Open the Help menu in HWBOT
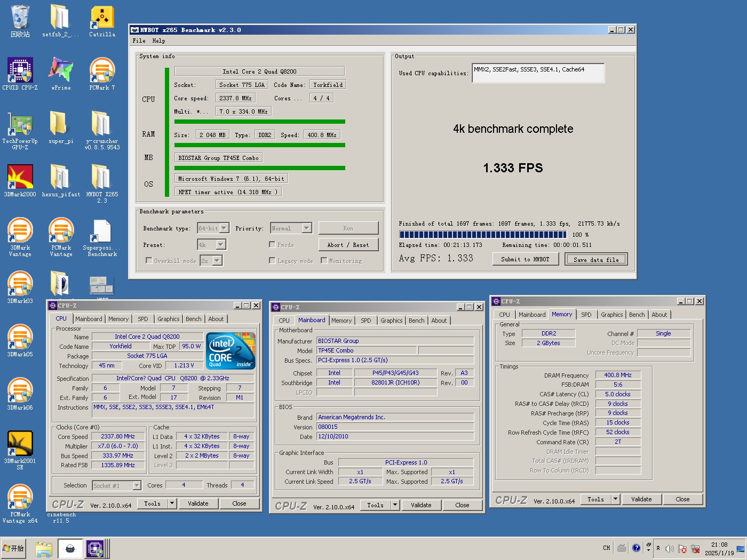 (158, 41)
